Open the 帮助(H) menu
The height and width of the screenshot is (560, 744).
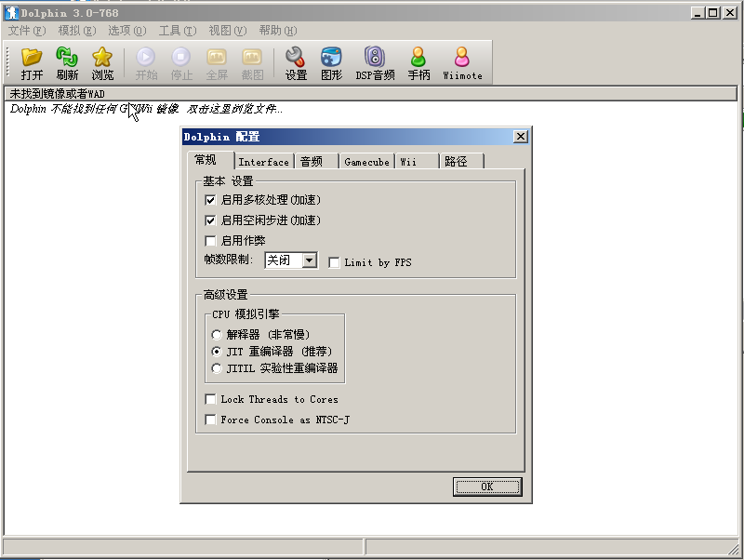[278, 31]
